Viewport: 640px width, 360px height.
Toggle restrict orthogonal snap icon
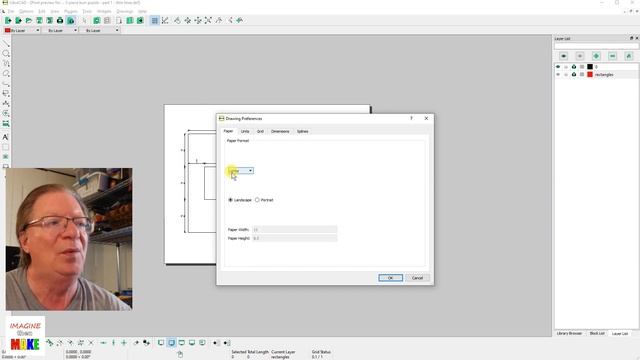click(124, 343)
